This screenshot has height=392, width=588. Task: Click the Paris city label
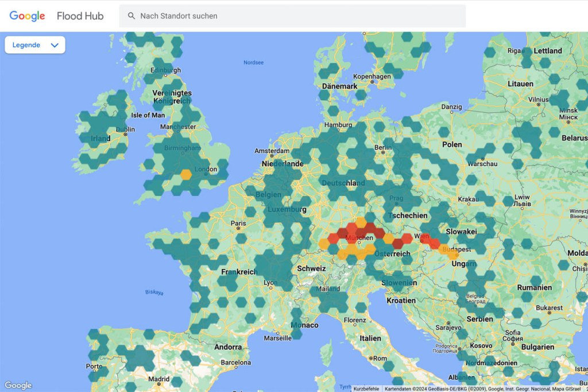tap(238, 223)
